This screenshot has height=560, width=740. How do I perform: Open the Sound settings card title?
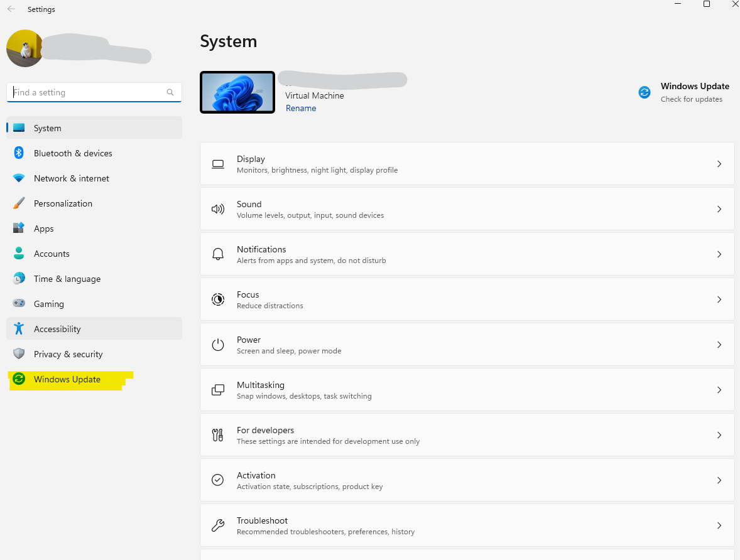[249, 204]
